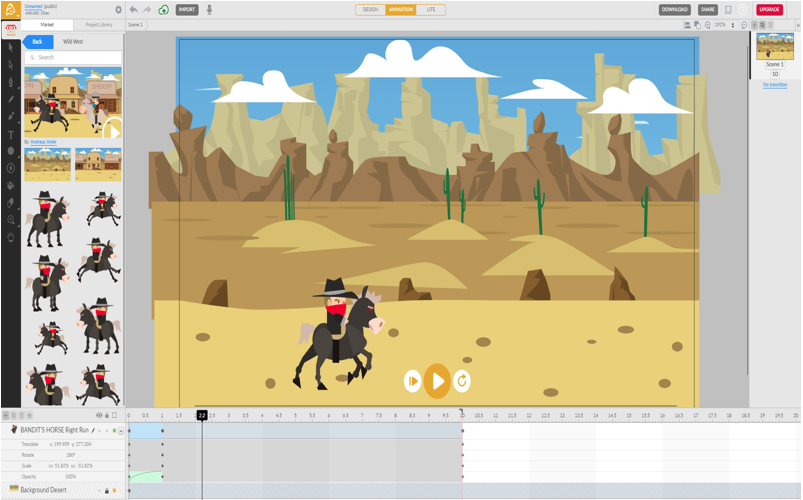
Task: Click the DOWNLOAD button
Action: tap(674, 10)
